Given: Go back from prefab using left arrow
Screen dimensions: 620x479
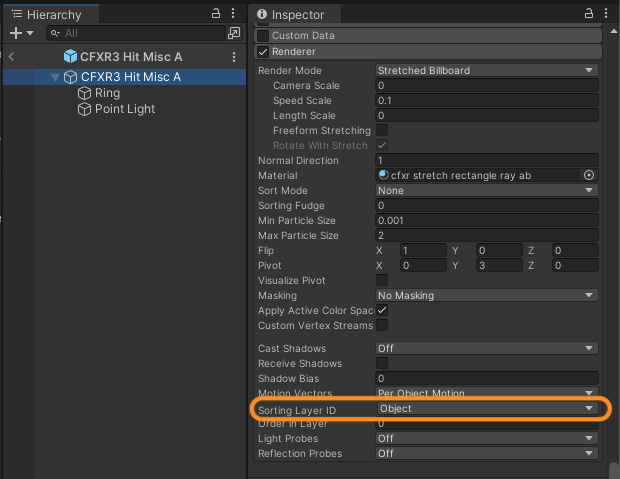Looking at the screenshot, I should 11,57.
